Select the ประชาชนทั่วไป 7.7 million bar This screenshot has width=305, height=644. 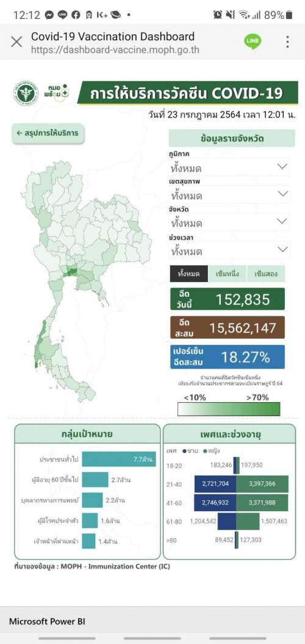[x=119, y=459]
